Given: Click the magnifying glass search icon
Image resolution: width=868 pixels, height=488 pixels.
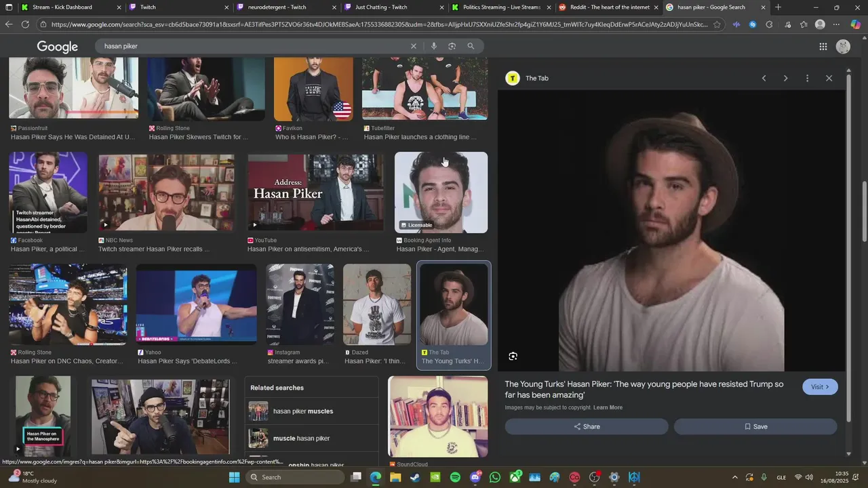Looking at the screenshot, I should (x=471, y=46).
